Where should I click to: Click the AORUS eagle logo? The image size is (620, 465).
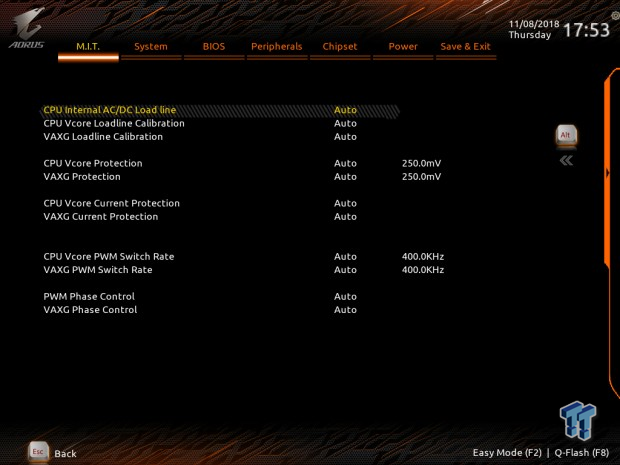coord(27,28)
